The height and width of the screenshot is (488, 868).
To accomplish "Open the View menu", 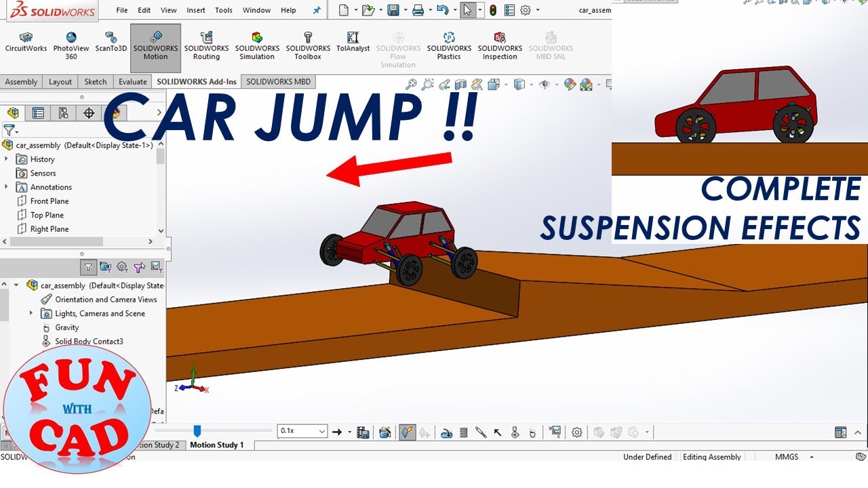I will [169, 10].
